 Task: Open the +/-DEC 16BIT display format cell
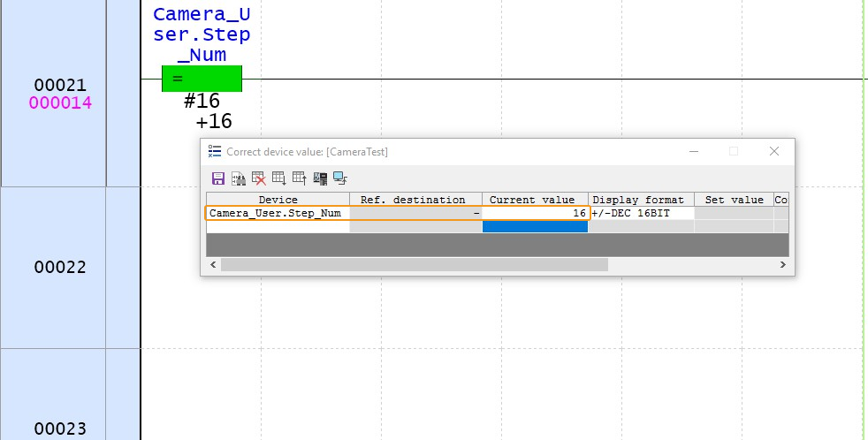tap(640, 213)
